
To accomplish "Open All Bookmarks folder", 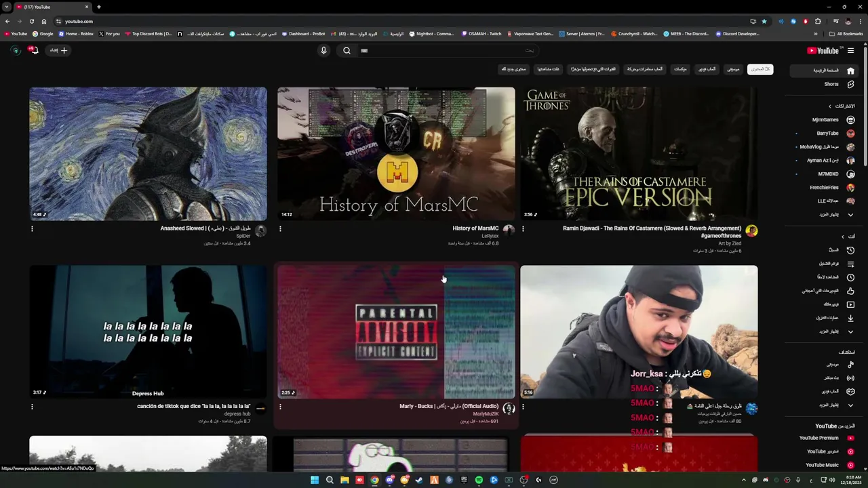I will (x=846, y=34).
